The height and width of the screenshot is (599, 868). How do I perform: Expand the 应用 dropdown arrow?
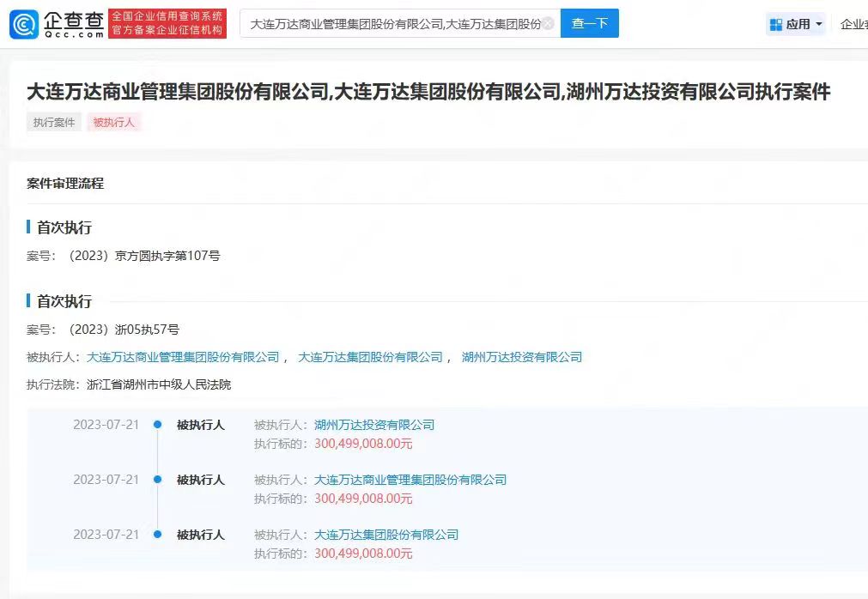coord(818,24)
